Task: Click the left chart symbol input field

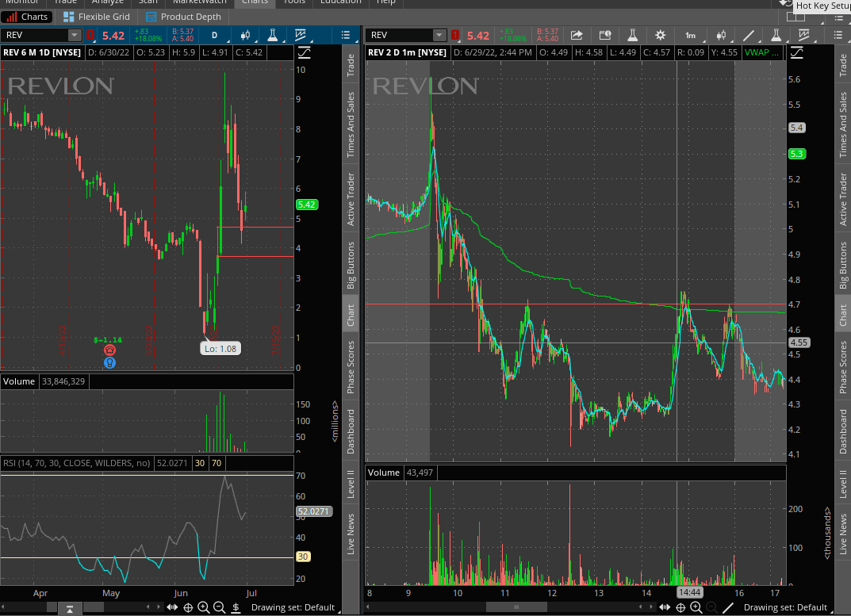Action: point(35,35)
